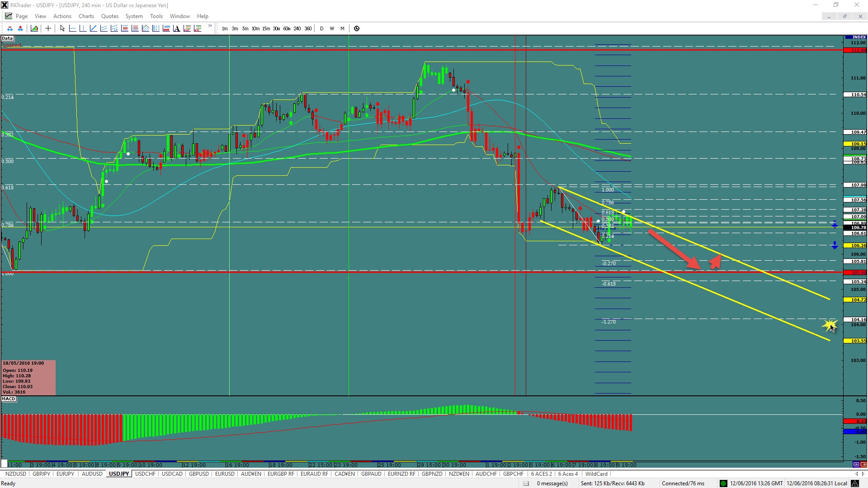
Task: Select the horizontal line drawing tool
Action: click(72, 28)
